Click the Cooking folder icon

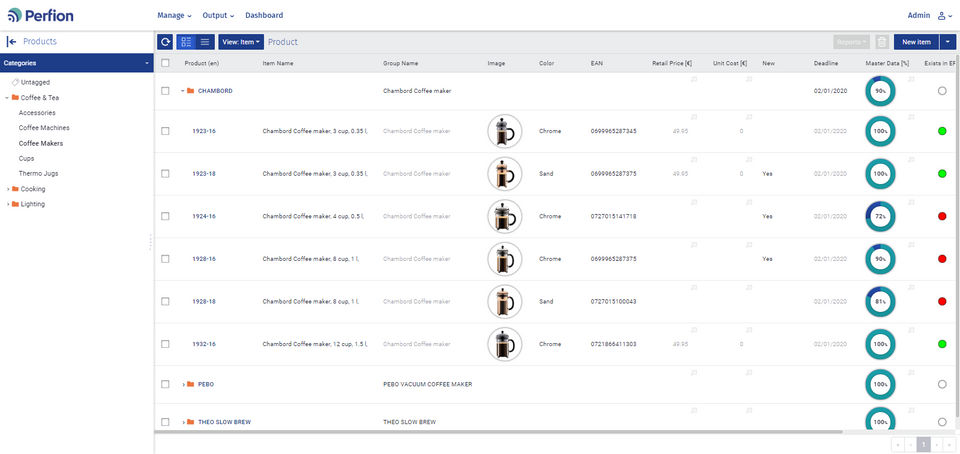click(15, 189)
